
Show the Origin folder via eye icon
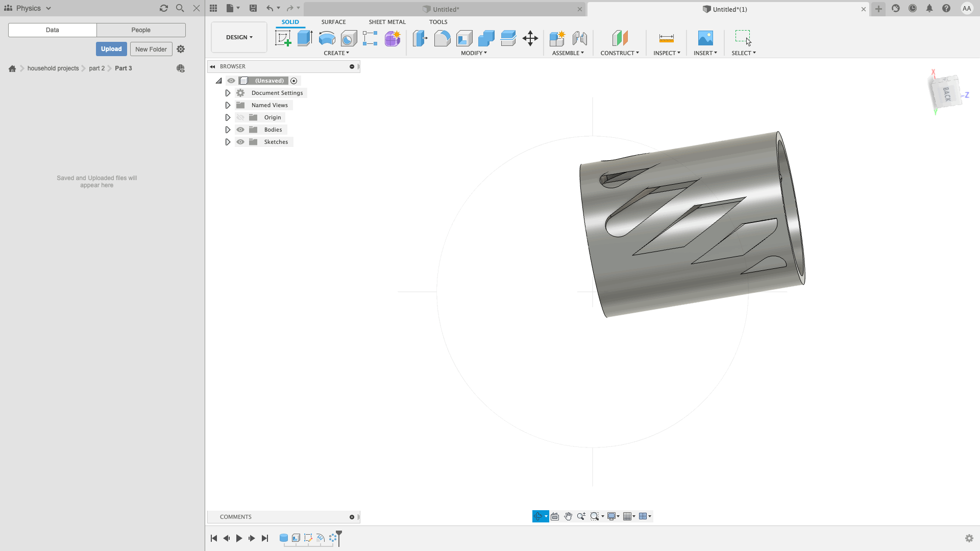pos(240,117)
